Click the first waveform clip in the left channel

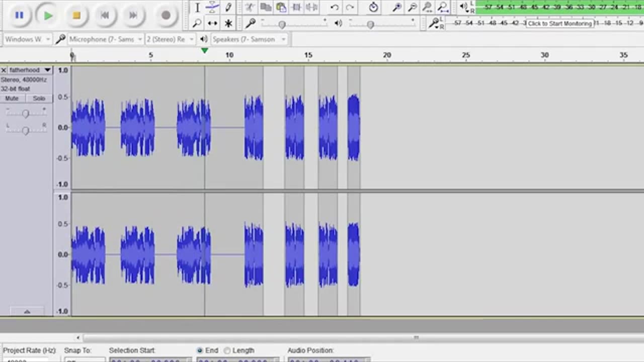point(89,127)
